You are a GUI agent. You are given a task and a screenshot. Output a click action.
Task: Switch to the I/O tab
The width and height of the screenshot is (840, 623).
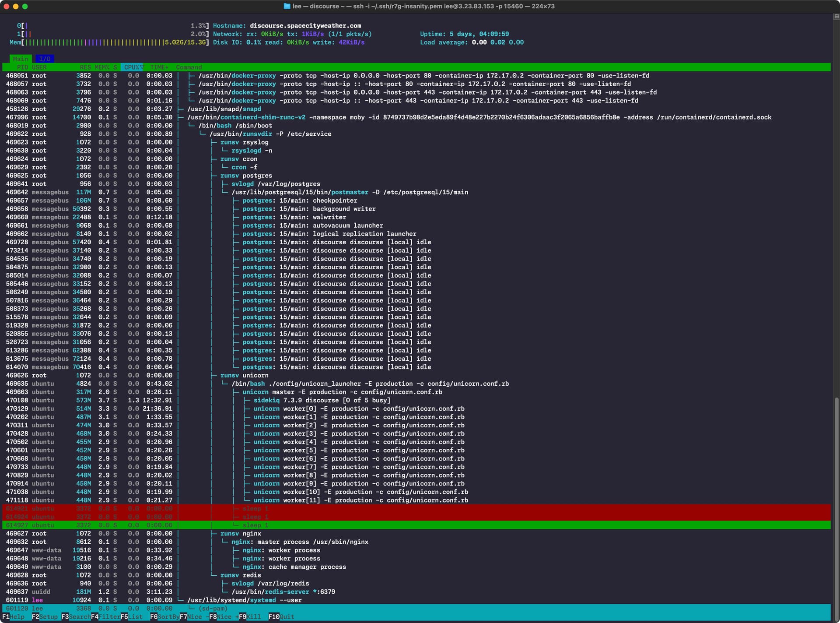coord(45,59)
